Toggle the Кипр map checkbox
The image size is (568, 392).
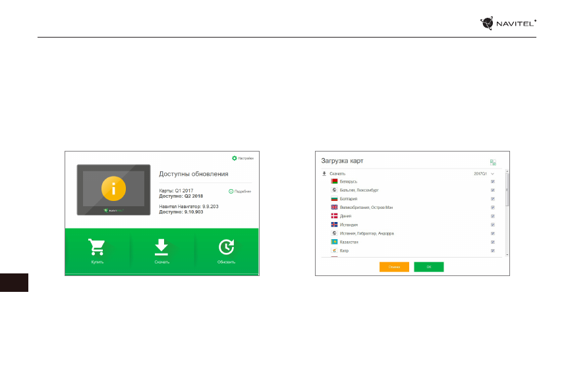click(493, 251)
